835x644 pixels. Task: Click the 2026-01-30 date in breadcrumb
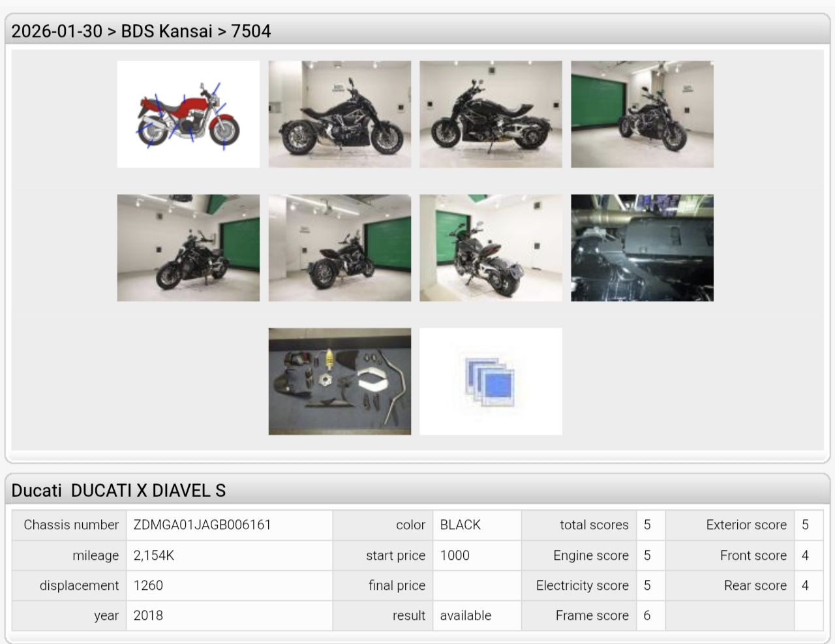point(57,31)
